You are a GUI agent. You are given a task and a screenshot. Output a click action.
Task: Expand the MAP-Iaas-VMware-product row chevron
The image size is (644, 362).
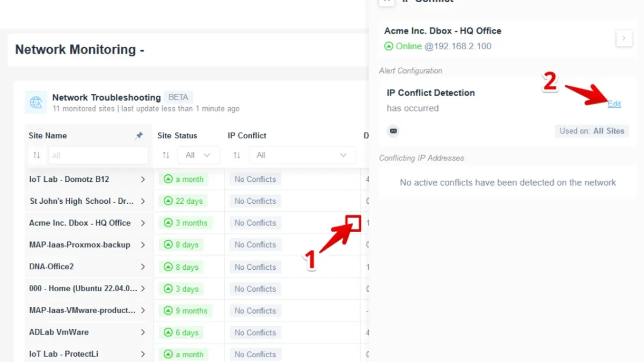(x=143, y=311)
